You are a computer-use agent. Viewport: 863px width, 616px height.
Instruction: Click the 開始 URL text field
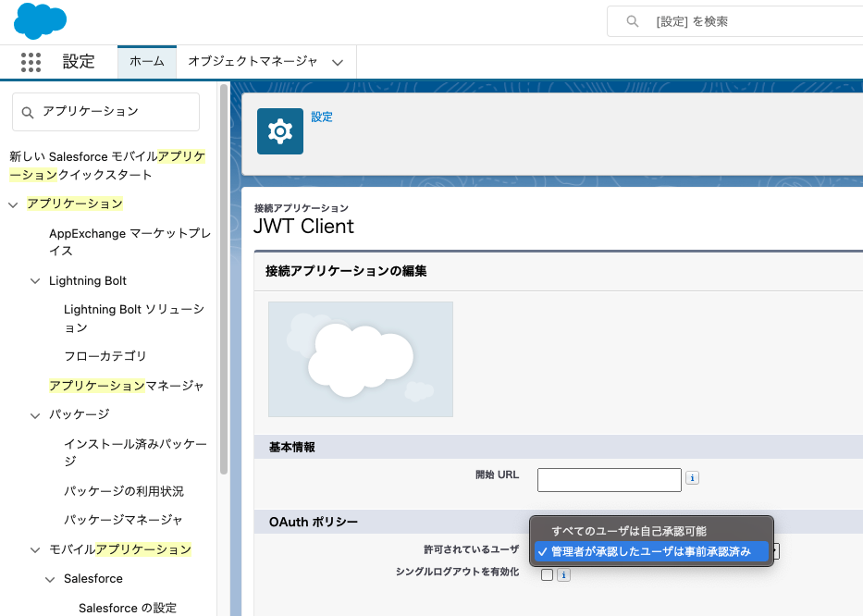pyautogui.click(x=609, y=479)
